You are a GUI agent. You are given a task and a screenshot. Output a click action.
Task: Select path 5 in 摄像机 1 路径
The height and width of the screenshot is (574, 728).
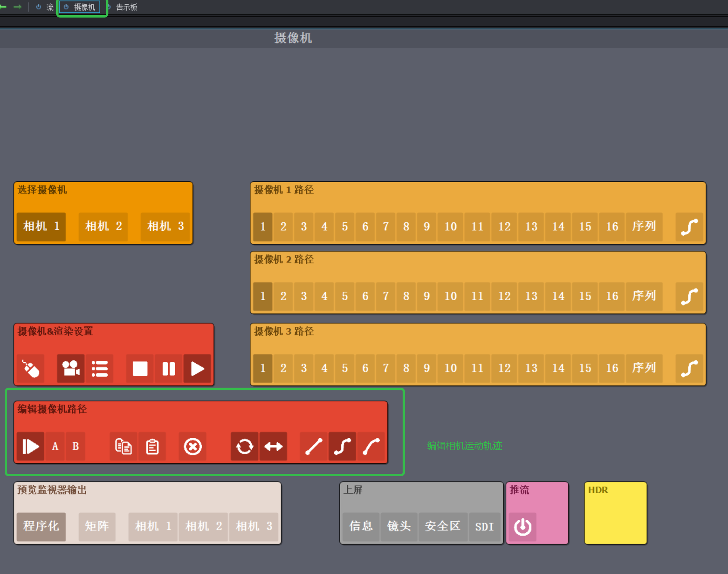point(344,227)
